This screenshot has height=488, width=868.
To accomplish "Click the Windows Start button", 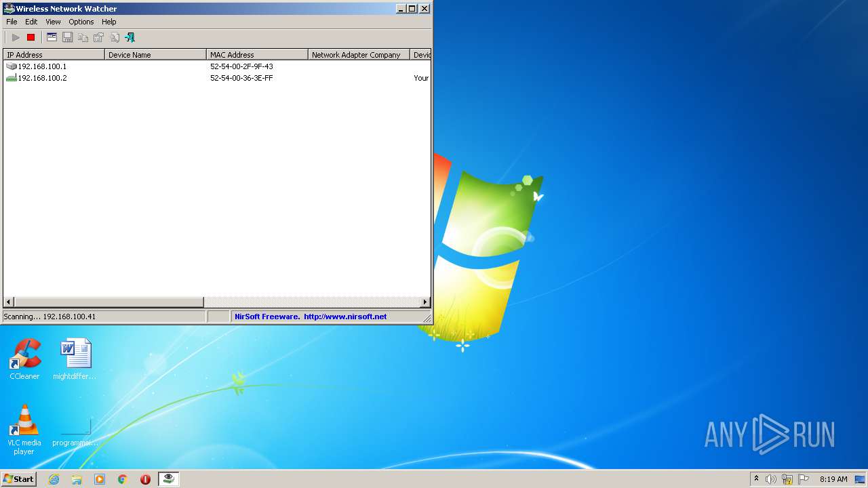I will pyautogui.click(x=18, y=479).
